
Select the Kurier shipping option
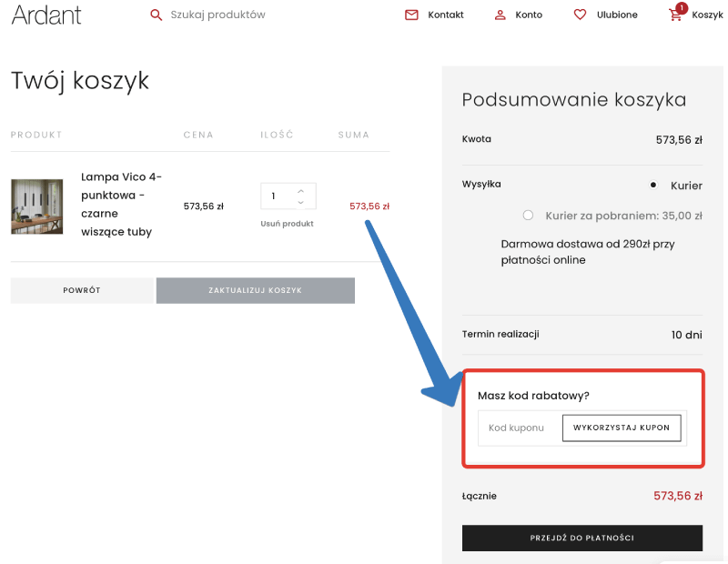coord(652,185)
